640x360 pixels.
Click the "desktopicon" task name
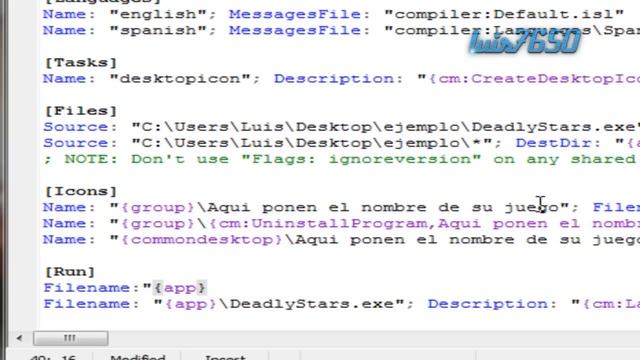pyautogui.click(x=180, y=78)
